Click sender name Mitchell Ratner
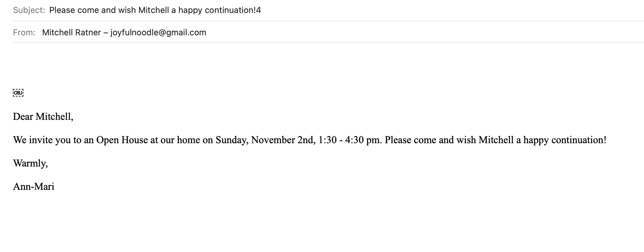This screenshot has height=252, width=644. (72, 33)
